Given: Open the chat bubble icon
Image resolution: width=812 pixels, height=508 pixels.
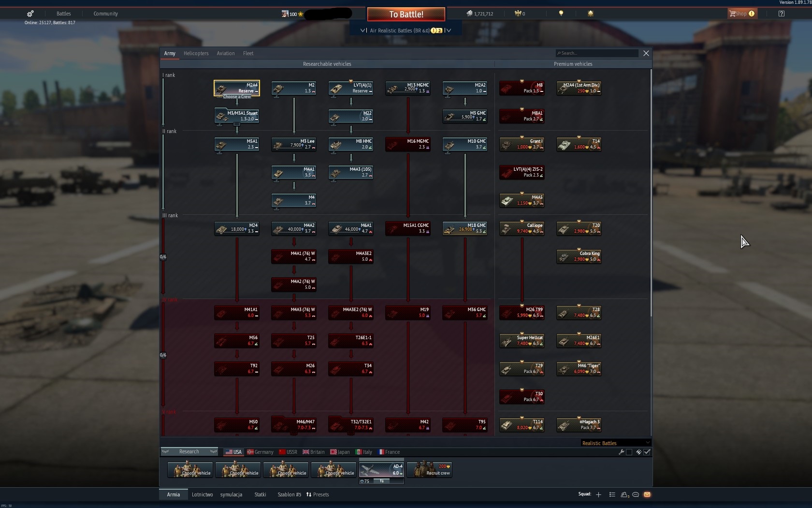Looking at the screenshot, I should coord(636,494).
